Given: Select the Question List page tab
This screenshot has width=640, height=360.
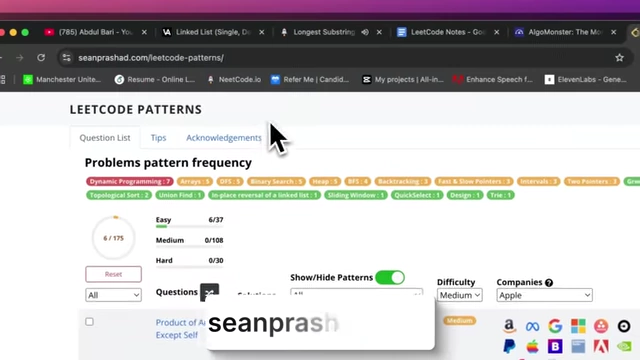Looking at the screenshot, I should tap(105, 138).
